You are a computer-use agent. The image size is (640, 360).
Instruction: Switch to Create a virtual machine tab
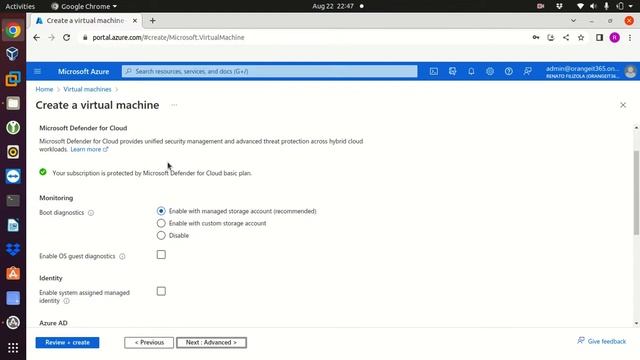click(x=85, y=20)
